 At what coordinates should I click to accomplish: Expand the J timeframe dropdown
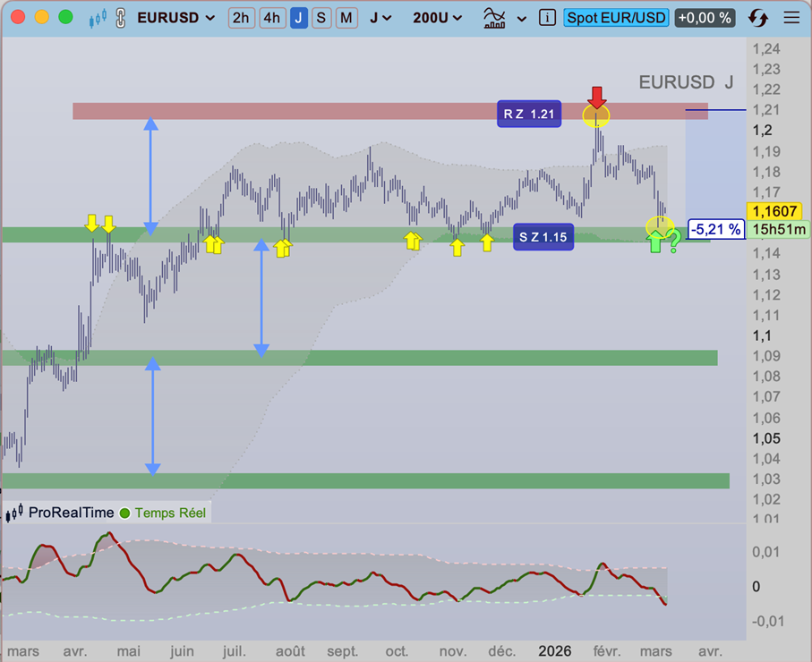tap(380, 18)
